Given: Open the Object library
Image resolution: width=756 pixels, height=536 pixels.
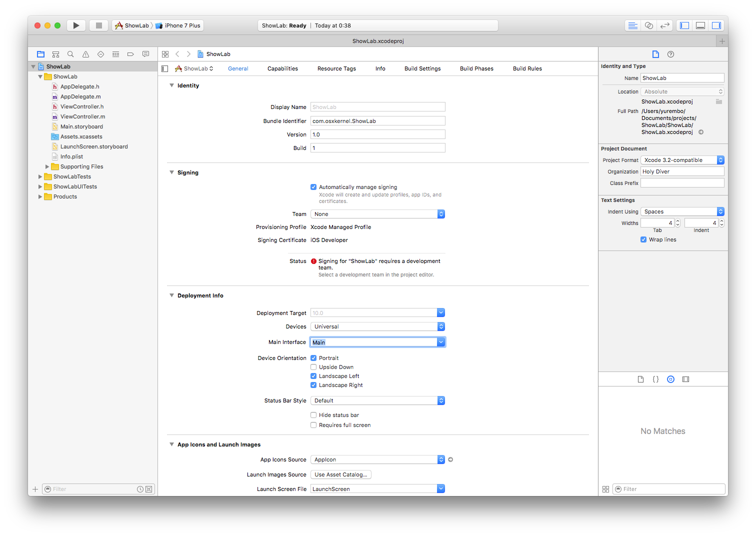Looking at the screenshot, I should (x=670, y=379).
